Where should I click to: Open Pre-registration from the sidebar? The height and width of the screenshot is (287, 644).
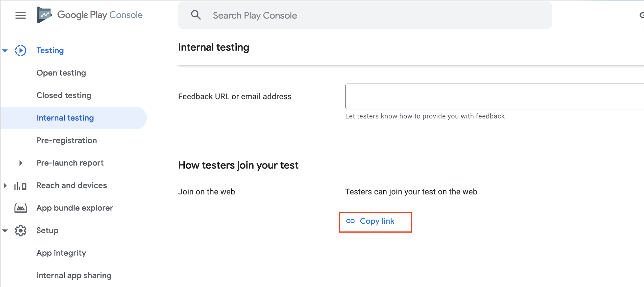click(x=67, y=140)
